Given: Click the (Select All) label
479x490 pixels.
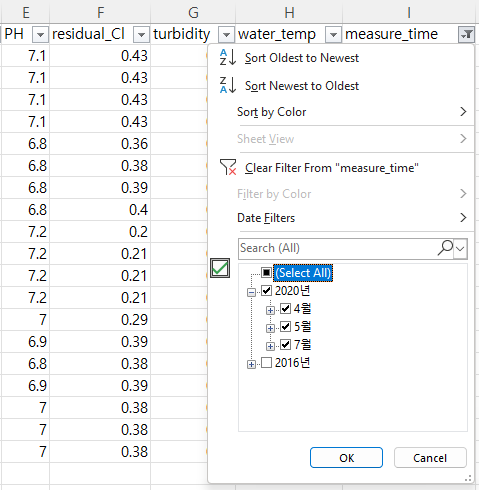Looking at the screenshot, I should (x=303, y=273).
